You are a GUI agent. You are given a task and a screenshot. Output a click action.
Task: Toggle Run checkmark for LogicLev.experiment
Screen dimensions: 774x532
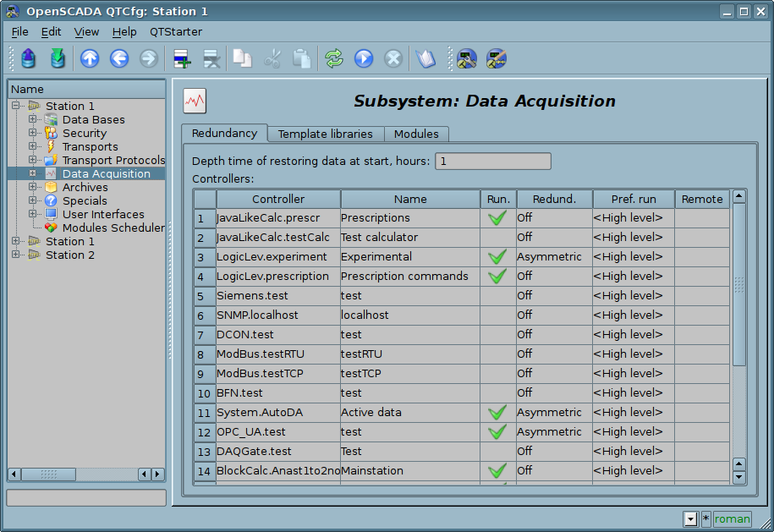click(x=497, y=256)
